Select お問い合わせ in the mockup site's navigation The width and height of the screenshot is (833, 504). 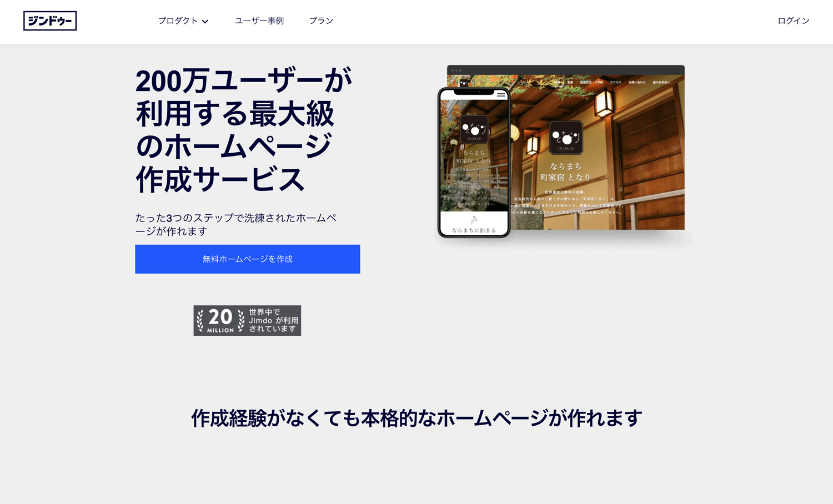click(x=637, y=82)
